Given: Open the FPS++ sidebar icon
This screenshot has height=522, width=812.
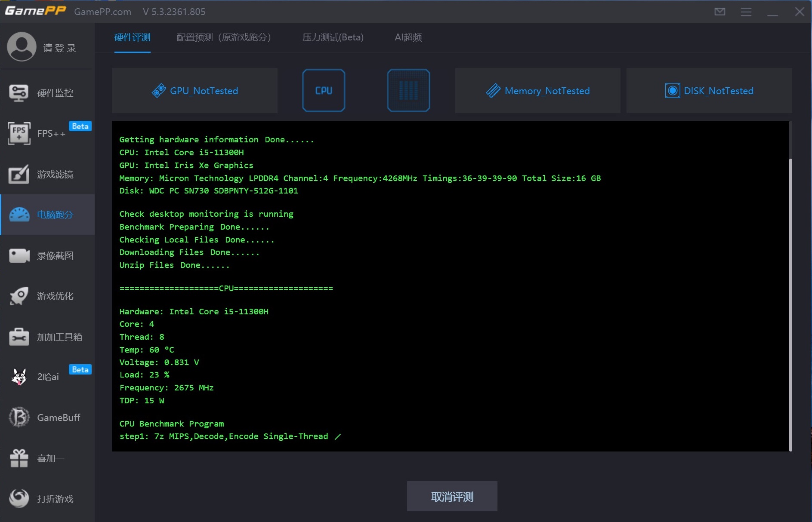Looking at the screenshot, I should click(x=19, y=133).
